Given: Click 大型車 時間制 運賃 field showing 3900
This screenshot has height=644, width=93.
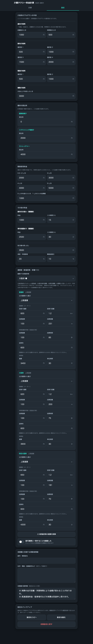Looking at the screenshot, I should tap(33, 444).
